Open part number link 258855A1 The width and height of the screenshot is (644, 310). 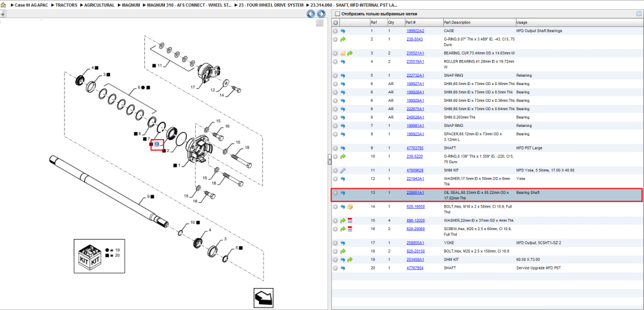click(415, 243)
